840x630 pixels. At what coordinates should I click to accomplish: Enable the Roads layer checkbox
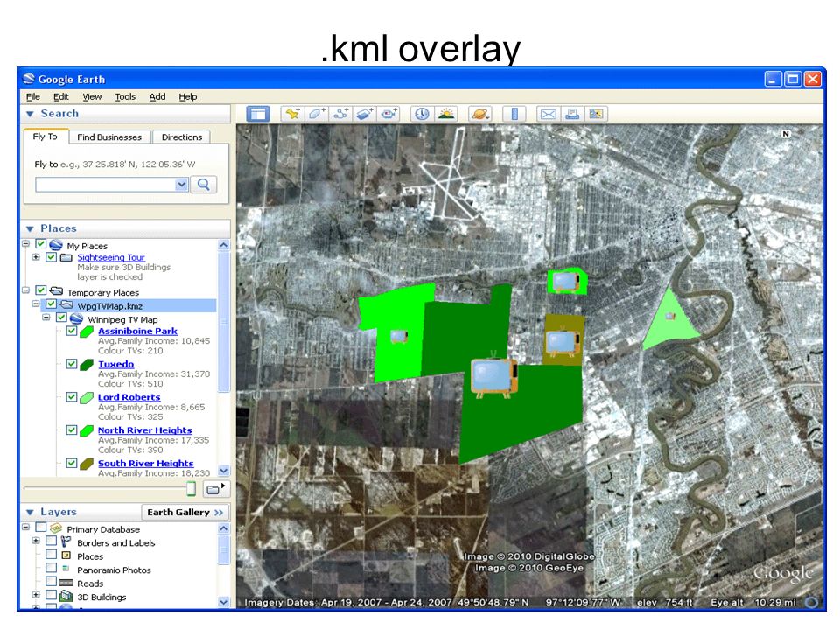point(51,581)
